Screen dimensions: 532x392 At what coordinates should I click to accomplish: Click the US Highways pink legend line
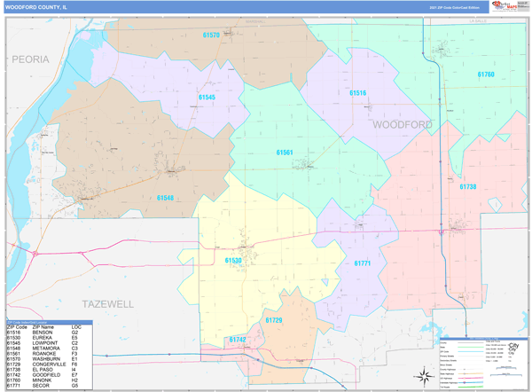471,378
